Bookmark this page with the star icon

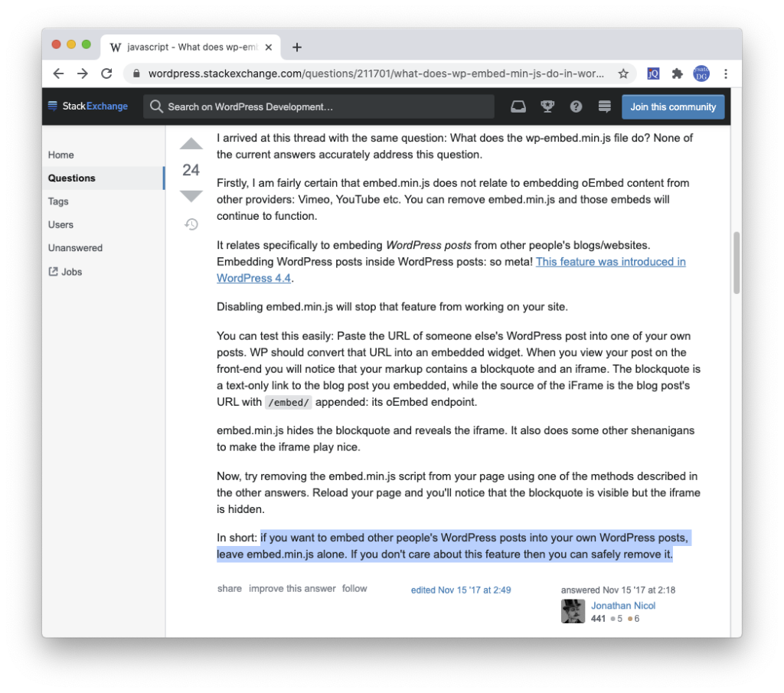click(623, 74)
